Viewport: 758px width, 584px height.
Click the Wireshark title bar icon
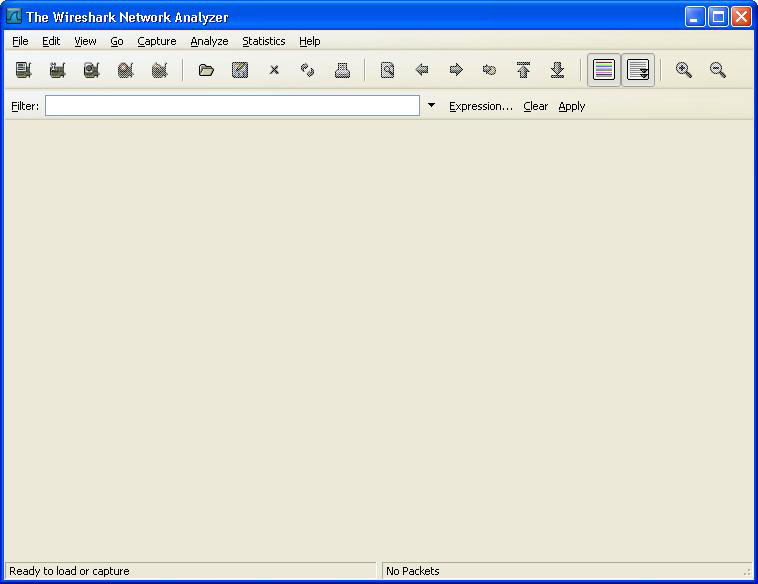14,16
